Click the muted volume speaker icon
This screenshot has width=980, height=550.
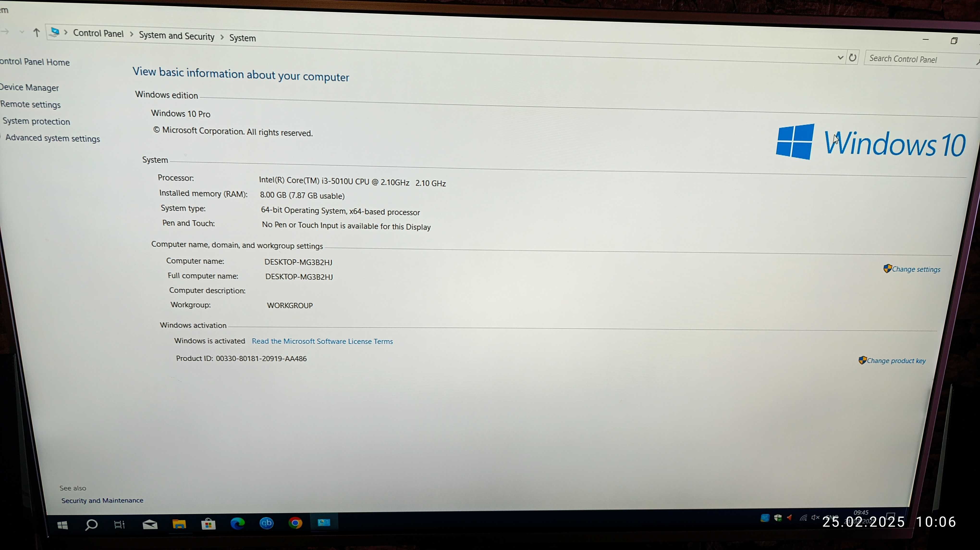[x=815, y=517]
